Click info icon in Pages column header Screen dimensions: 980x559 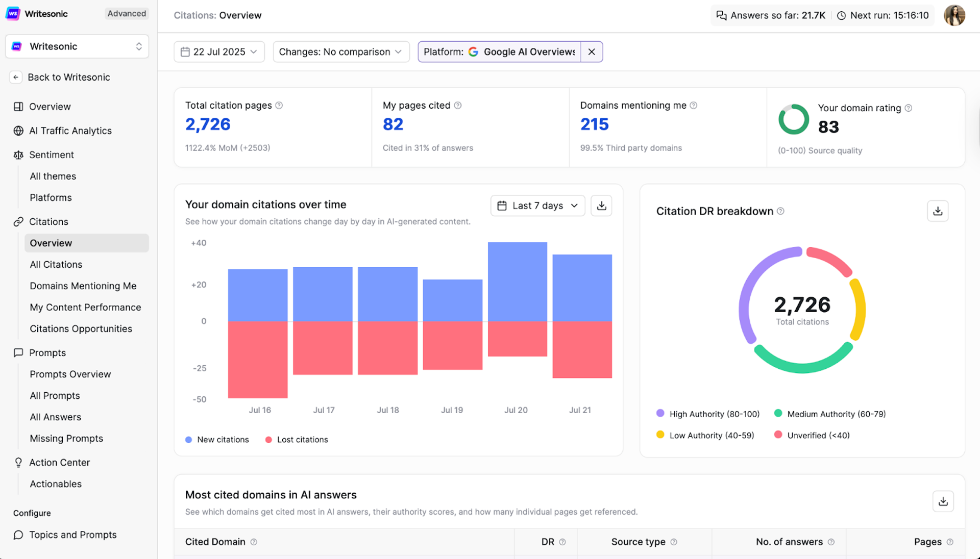pos(950,542)
